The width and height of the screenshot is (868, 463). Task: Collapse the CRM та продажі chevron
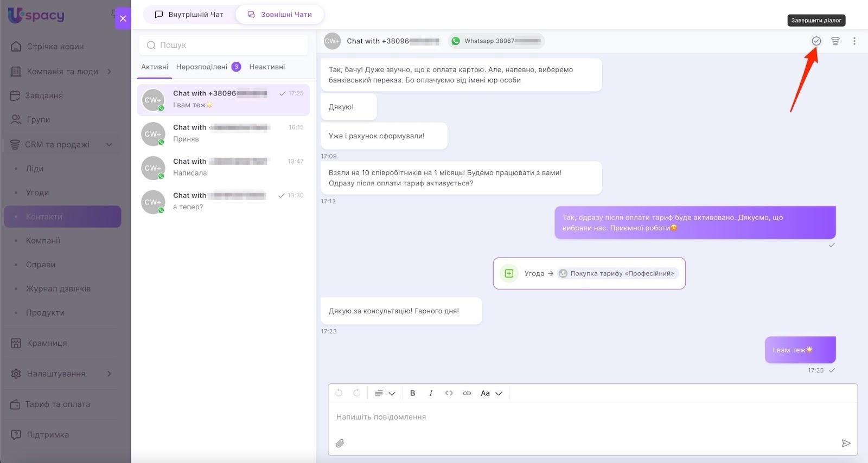pyautogui.click(x=109, y=144)
